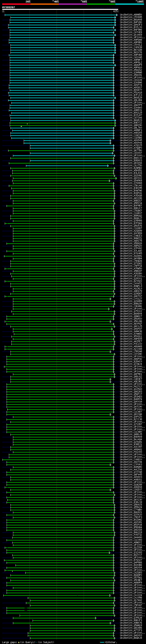Open hit UniRef100_B3TLY0
The height and width of the screenshot is (644, 146).
click(131, 27)
